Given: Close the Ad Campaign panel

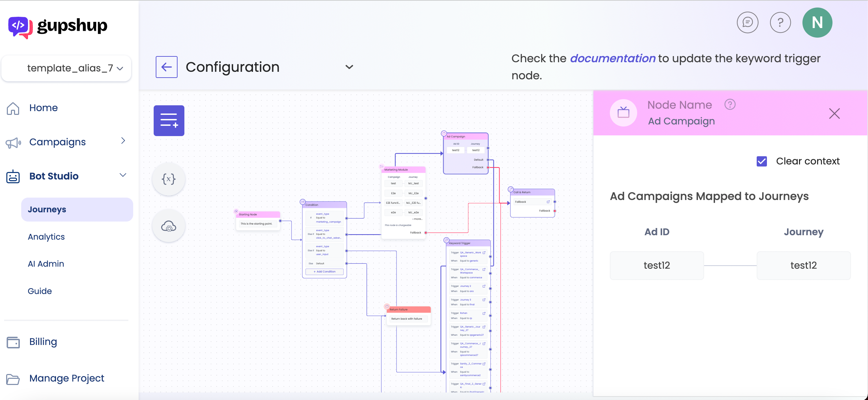Looking at the screenshot, I should pyautogui.click(x=834, y=114).
